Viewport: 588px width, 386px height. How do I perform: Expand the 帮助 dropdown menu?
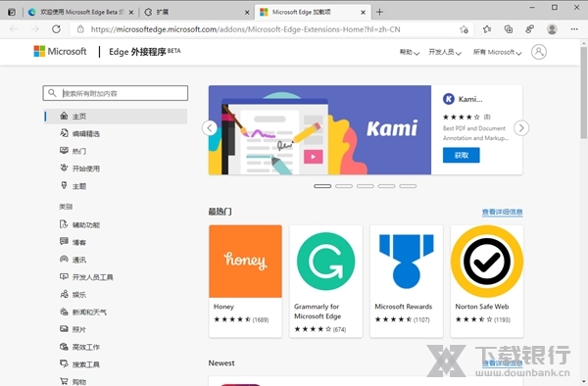(x=409, y=53)
